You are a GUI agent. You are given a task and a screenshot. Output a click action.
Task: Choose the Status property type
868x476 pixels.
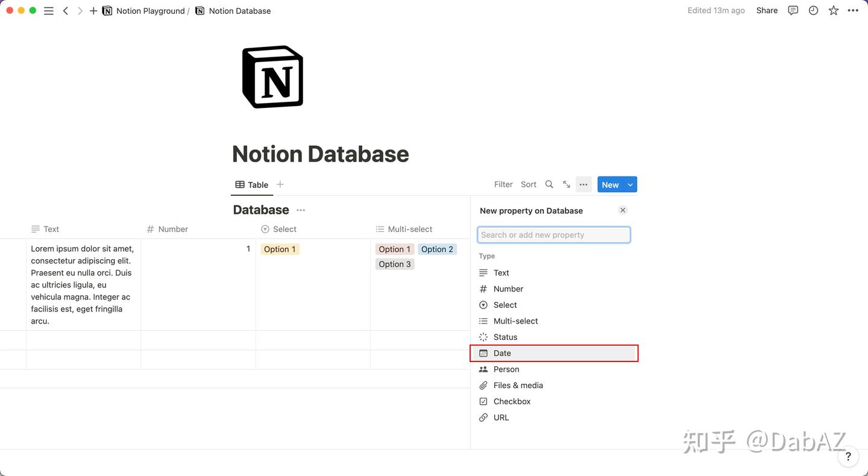[505, 337]
